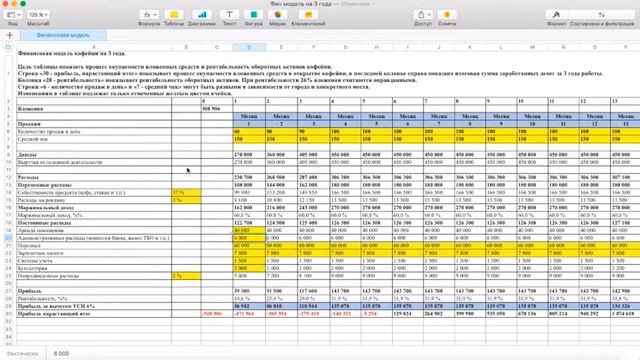Click the Административные расходы row label
Viewport: 640px width, 360px height.
tap(94, 238)
